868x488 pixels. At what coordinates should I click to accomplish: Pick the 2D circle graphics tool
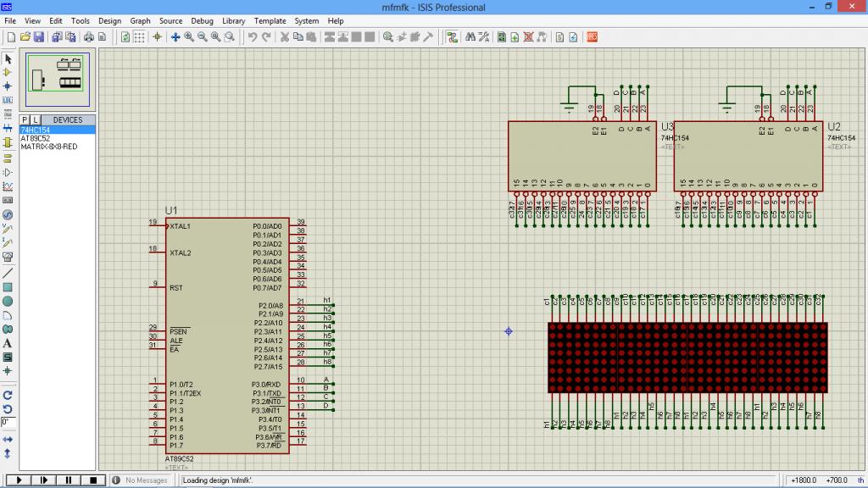click(8, 301)
